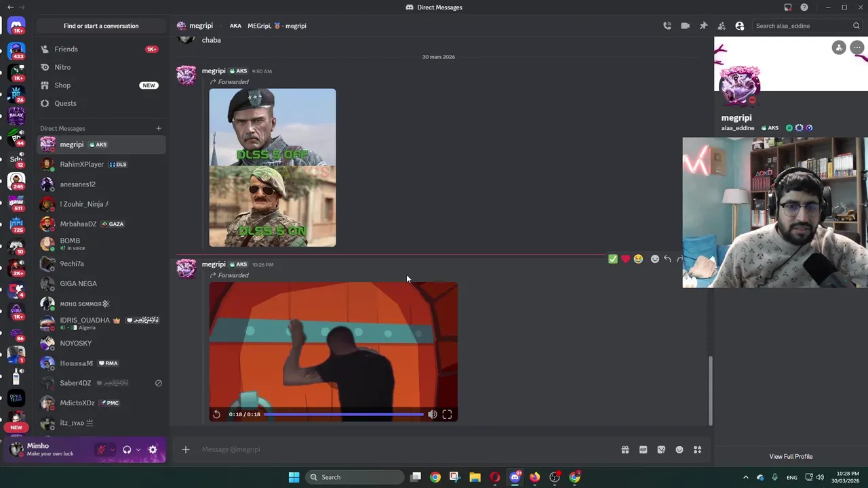Expand microphone input options arrow
The width and height of the screenshot is (868, 488).
112,449
